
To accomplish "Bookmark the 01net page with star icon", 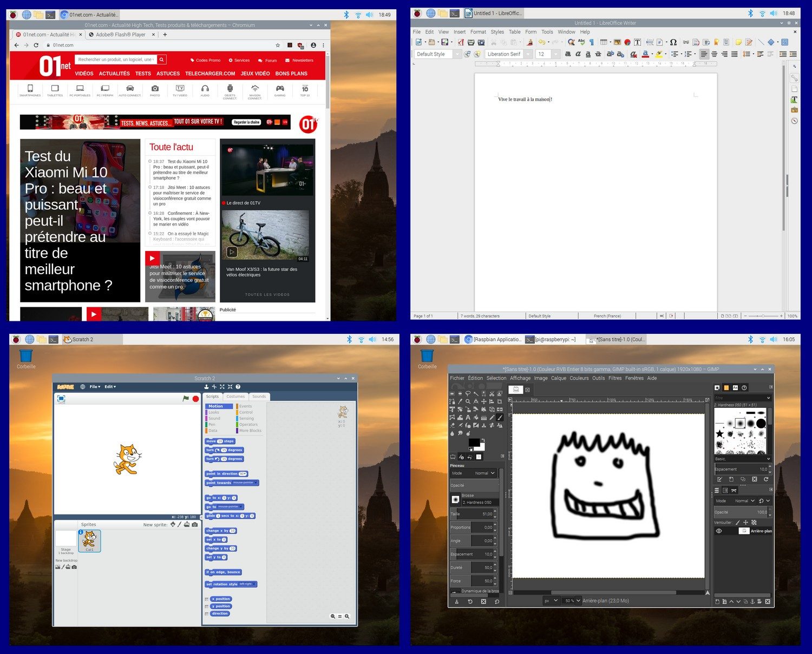I will point(278,45).
